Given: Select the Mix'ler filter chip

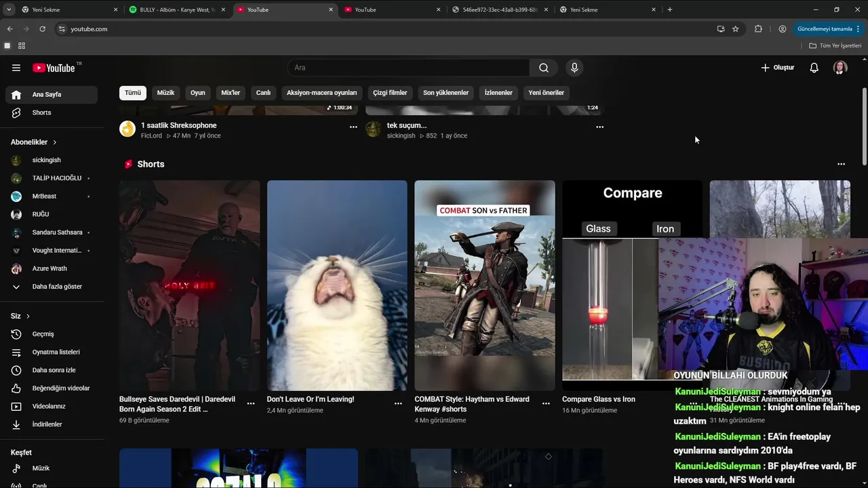Looking at the screenshot, I should click(x=231, y=93).
